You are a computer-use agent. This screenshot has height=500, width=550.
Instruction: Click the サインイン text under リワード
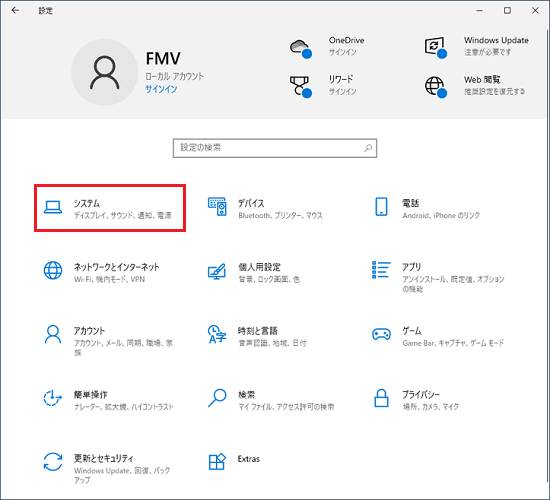pos(342,92)
